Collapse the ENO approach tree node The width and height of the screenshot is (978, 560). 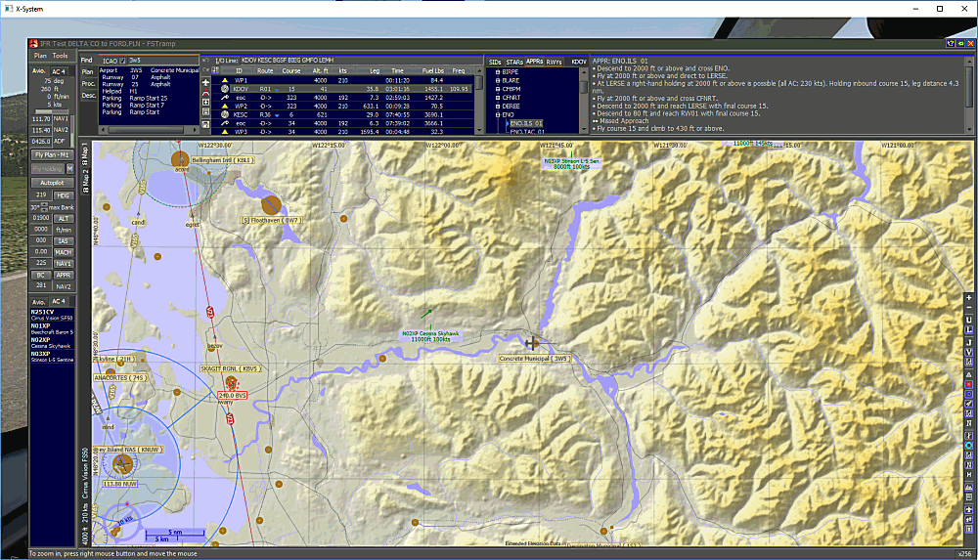click(x=498, y=114)
